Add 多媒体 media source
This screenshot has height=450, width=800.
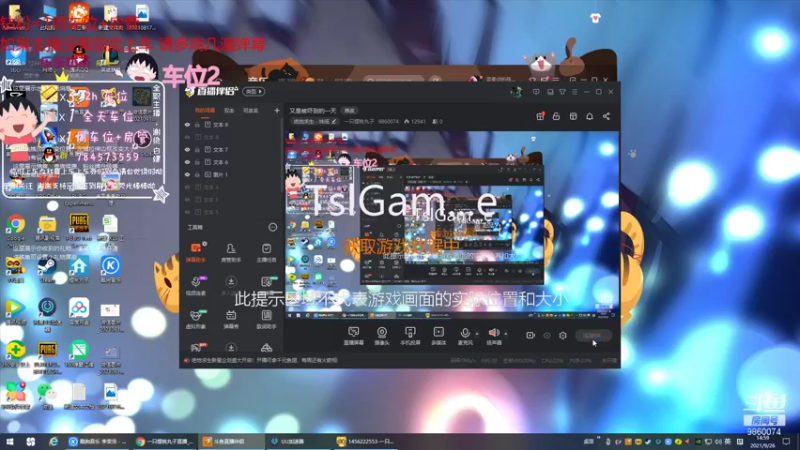click(x=439, y=336)
